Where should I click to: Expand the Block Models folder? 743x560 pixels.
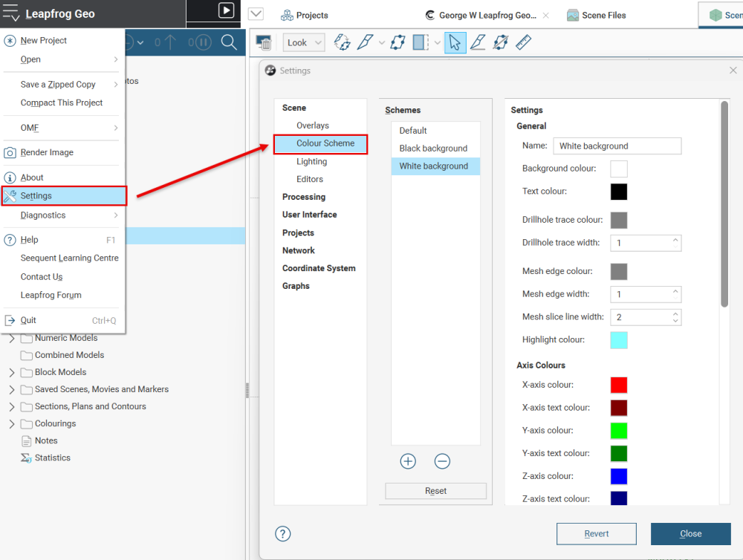coord(12,372)
